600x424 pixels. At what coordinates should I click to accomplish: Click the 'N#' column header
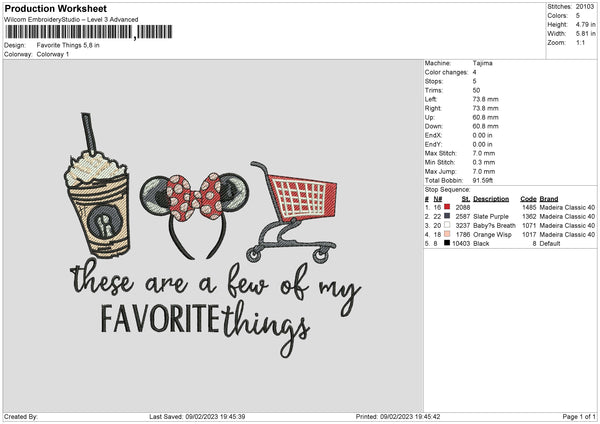pos(438,199)
